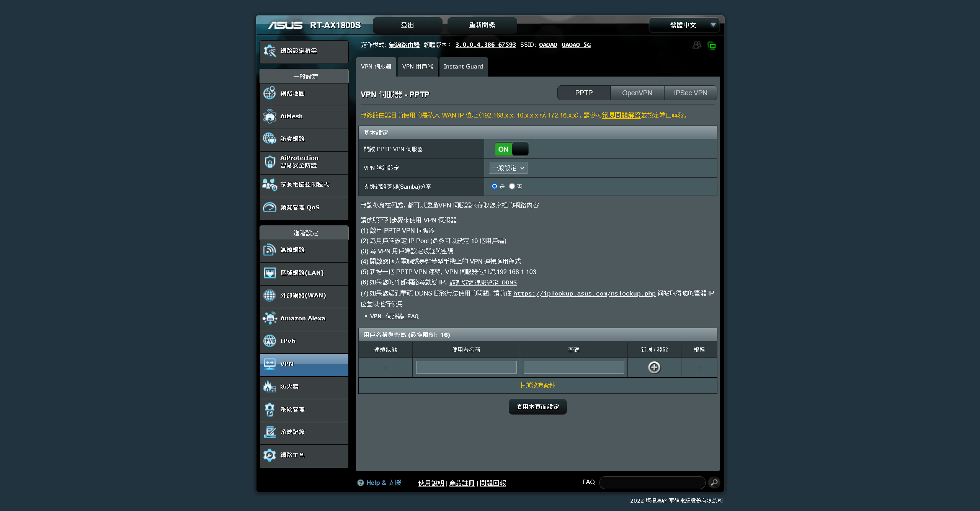Image resolution: width=980 pixels, height=511 pixels.
Task: Click the Help & 支援 question icon
Action: coord(360,483)
